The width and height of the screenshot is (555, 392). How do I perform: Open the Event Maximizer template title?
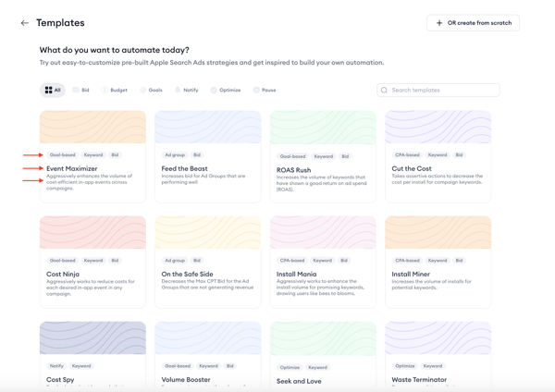point(72,169)
